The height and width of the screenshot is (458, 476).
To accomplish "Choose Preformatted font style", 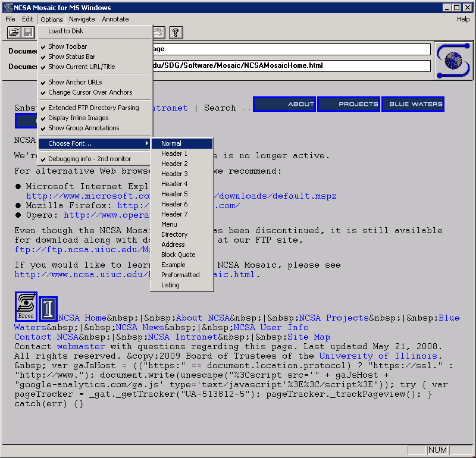I will 182,275.
